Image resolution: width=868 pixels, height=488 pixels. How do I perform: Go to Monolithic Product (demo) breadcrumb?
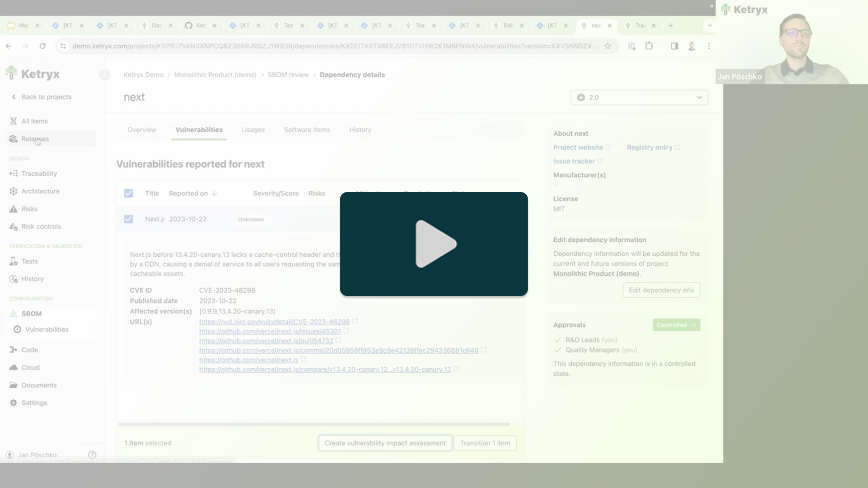[215, 75]
